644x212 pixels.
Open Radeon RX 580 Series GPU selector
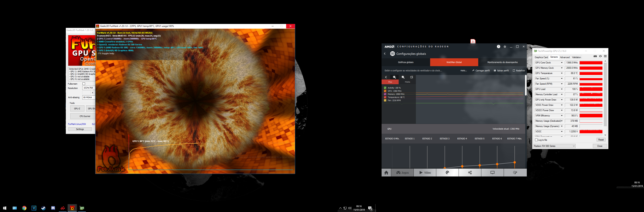[x=554, y=146]
